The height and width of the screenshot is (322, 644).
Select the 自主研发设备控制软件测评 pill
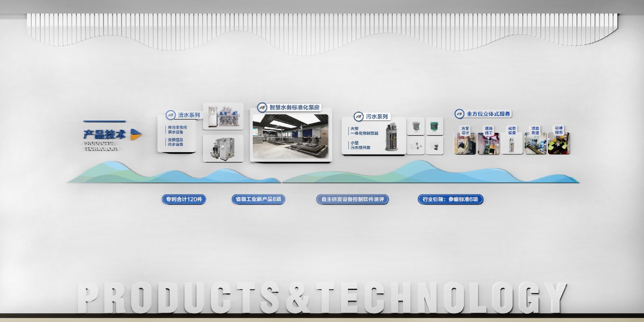pyautogui.click(x=353, y=199)
